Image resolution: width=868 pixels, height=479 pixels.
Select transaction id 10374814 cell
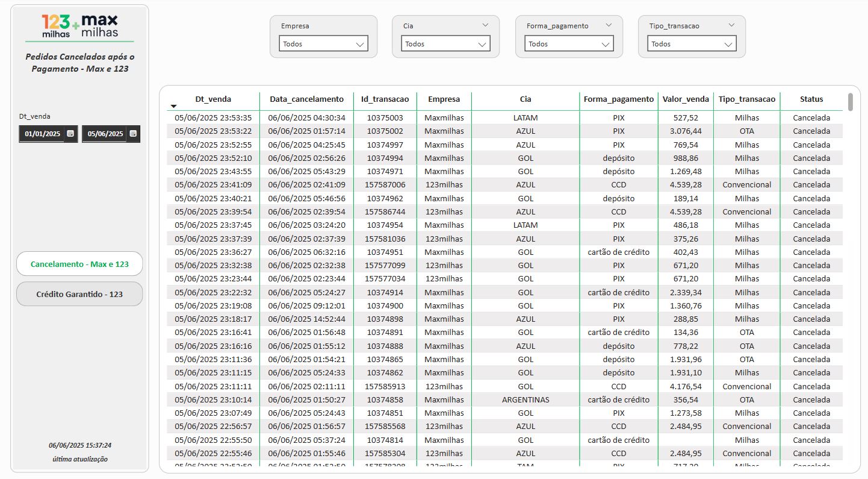click(x=385, y=440)
